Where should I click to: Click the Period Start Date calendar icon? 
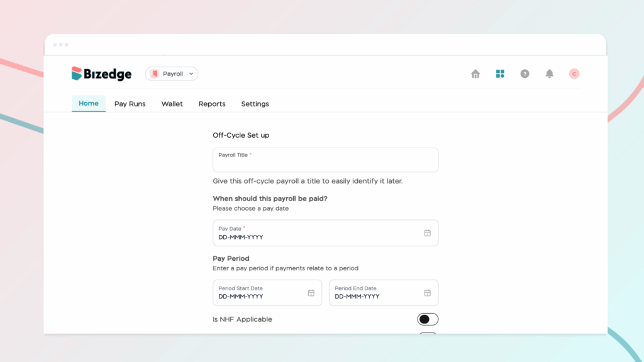[x=311, y=293]
